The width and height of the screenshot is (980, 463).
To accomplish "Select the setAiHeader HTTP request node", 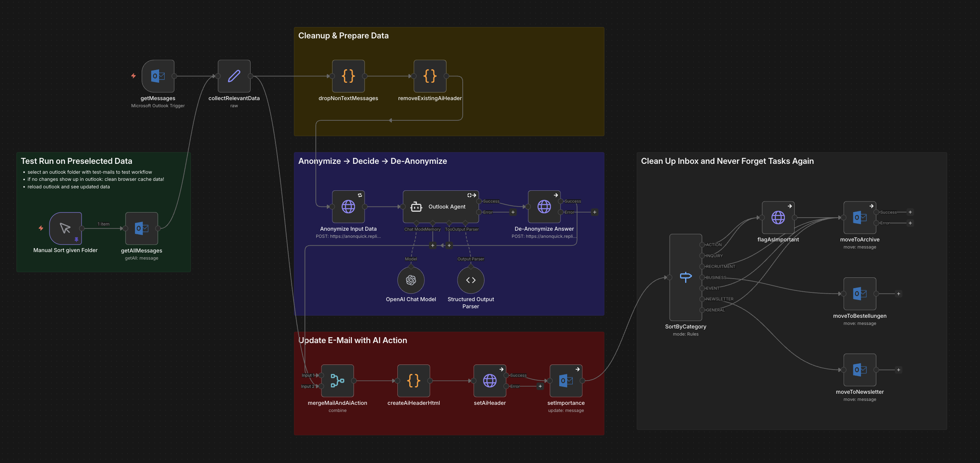I will (490, 381).
